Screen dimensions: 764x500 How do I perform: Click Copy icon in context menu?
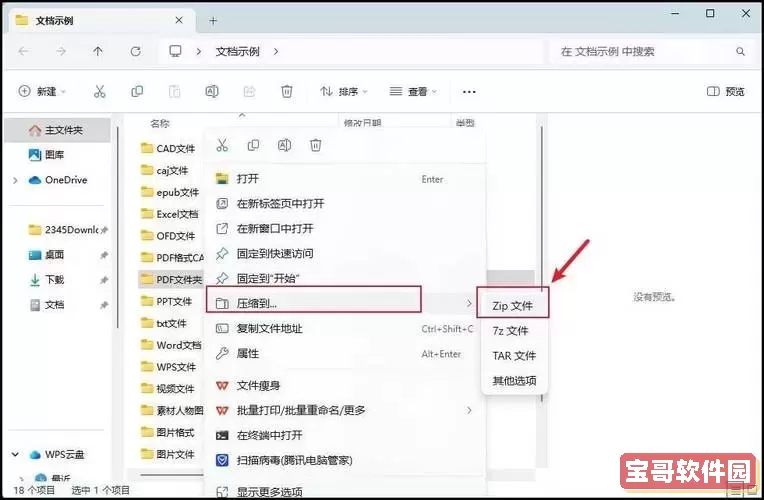(253, 145)
